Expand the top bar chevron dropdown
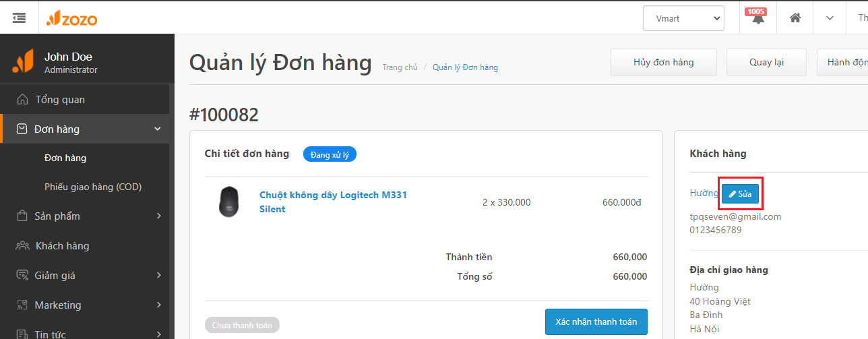 pos(830,18)
